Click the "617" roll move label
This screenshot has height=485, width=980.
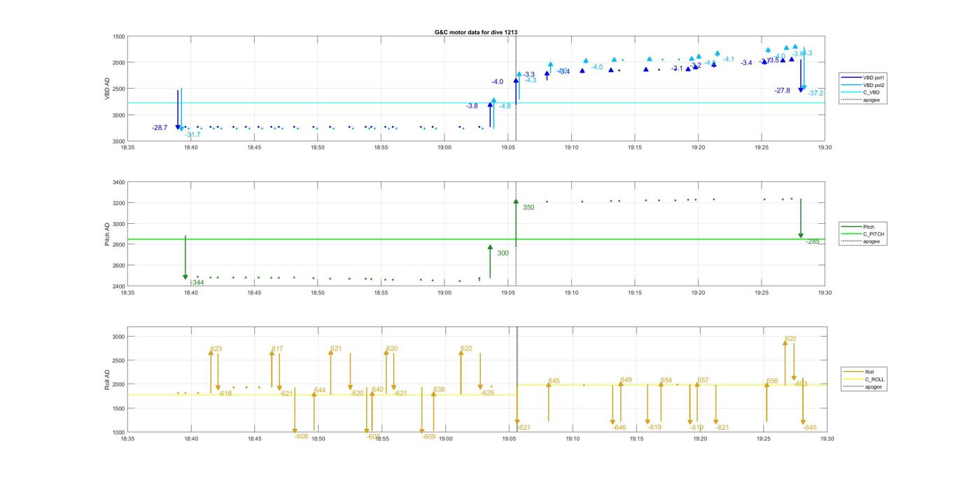tap(277, 349)
